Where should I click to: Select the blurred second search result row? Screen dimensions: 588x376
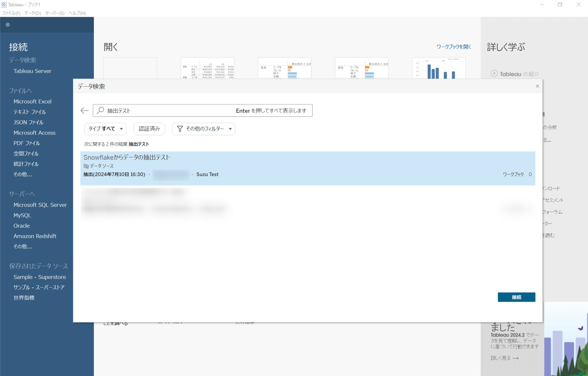point(308,203)
